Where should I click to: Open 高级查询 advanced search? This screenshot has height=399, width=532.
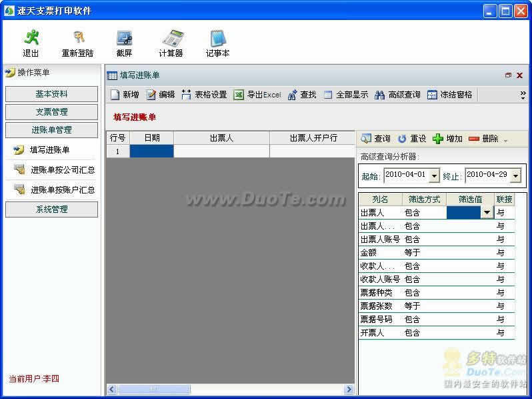point(397,95)
